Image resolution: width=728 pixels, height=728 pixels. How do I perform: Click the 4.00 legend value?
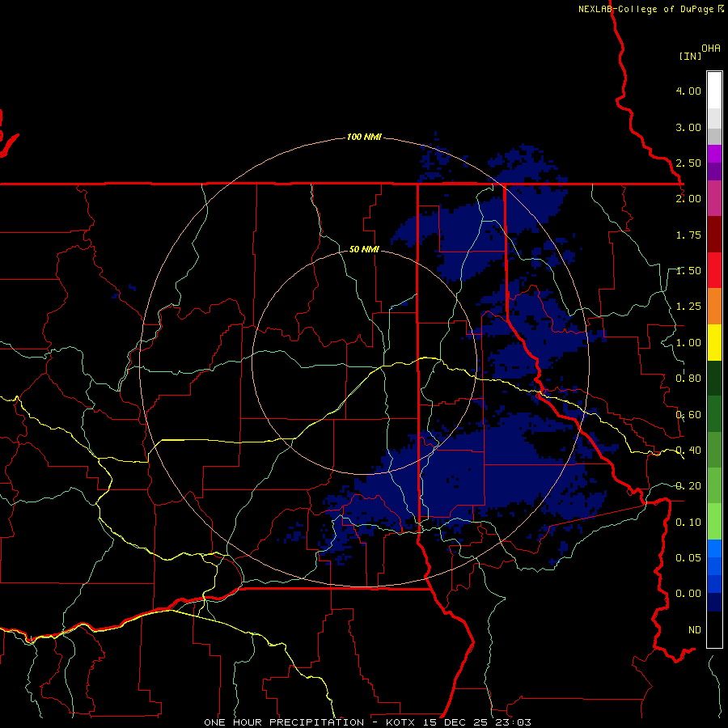tap(688, 91)
